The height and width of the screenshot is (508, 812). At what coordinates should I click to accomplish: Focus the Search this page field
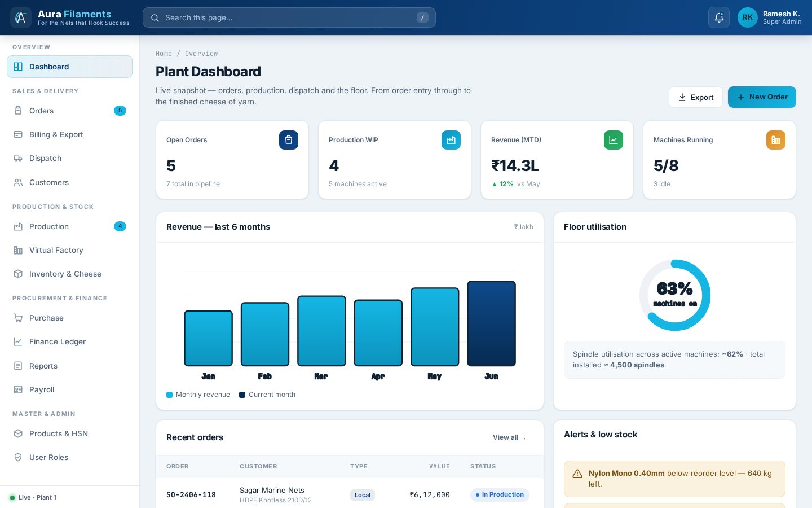click(289, 17)
